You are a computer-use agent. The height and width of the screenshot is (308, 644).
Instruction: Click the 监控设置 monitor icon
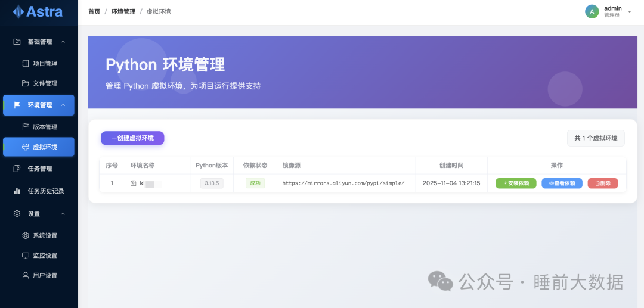[26, 256]
